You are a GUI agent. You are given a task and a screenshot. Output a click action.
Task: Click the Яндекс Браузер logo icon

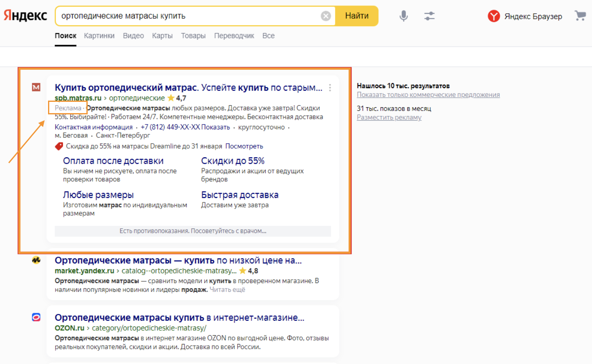coord(494,16)
